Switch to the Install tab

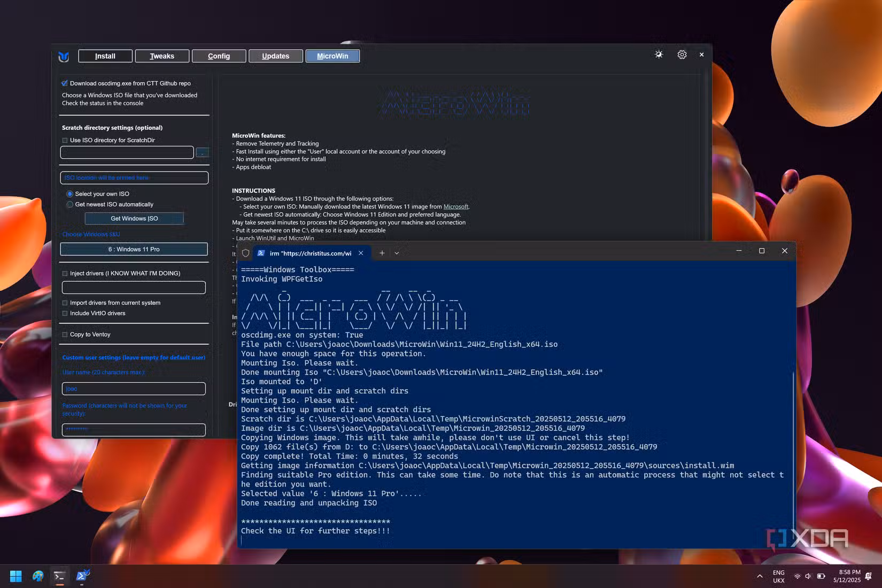point(105,56)
